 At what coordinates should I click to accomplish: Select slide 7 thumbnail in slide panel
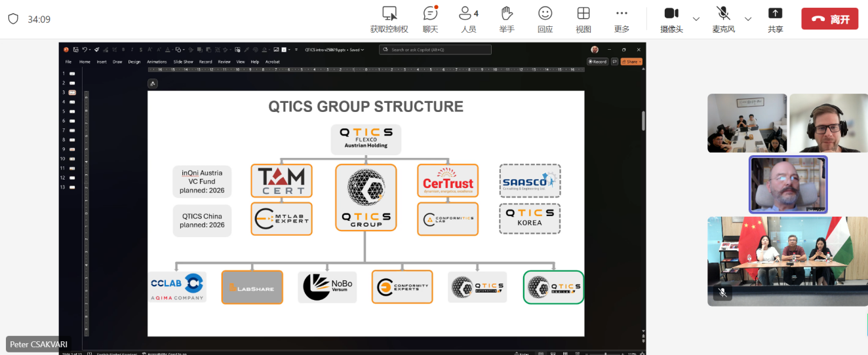[72, 130]
